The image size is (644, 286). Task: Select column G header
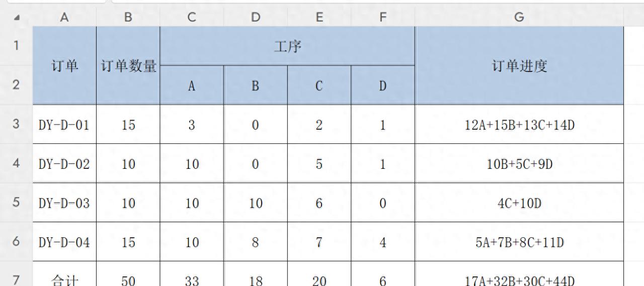(x=519, y=18)
